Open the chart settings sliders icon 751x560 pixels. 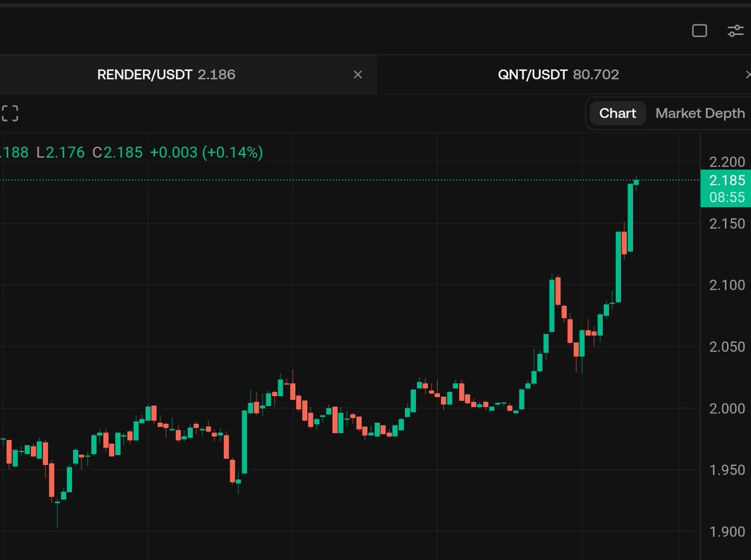(x=735, y=31)
